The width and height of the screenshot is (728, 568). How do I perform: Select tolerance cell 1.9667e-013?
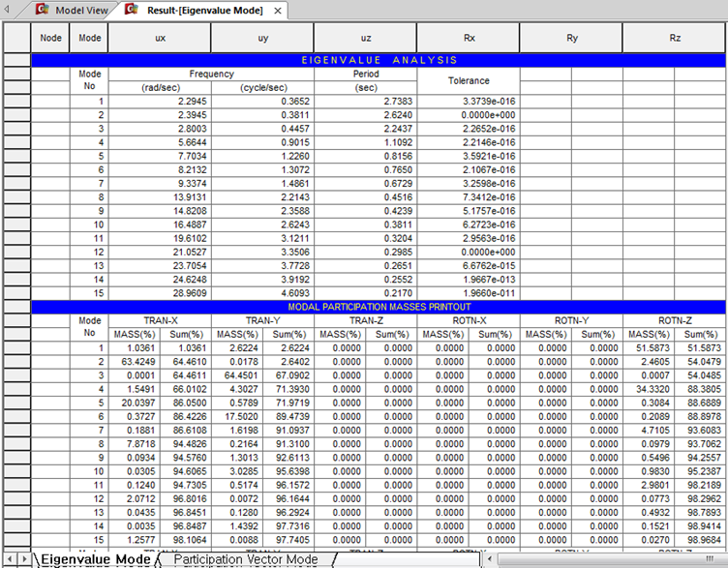[469, 280]
